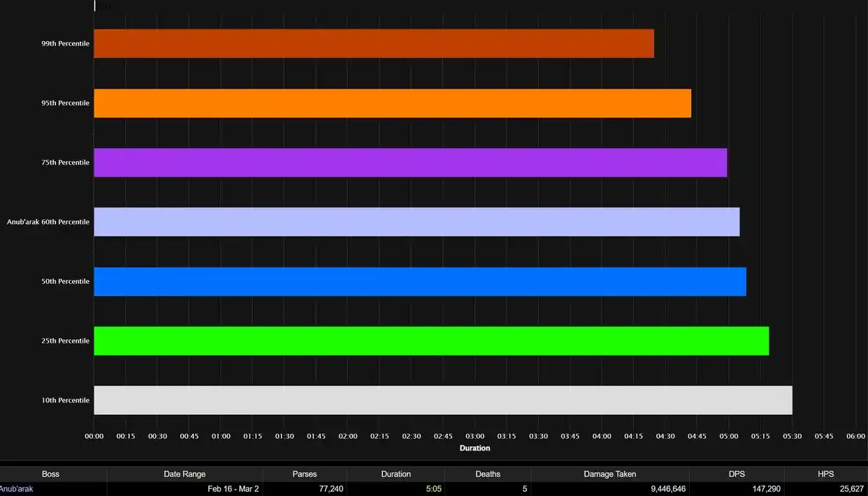868x496 pixels.
Task: Click the 99th Percentile dark orange bar
Action: pyautogui.click(x=374, y=43)
